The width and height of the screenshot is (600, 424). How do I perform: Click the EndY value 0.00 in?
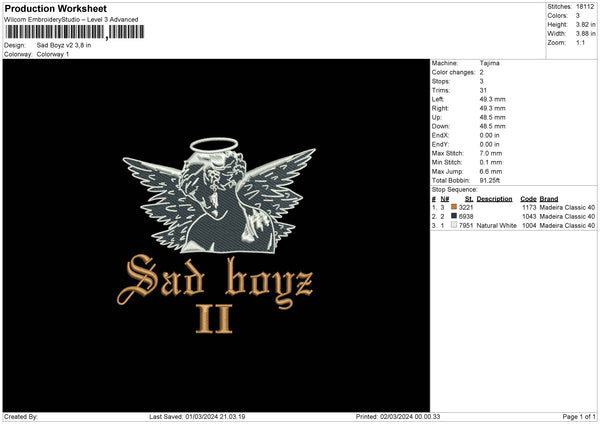[x=489, y=145]
